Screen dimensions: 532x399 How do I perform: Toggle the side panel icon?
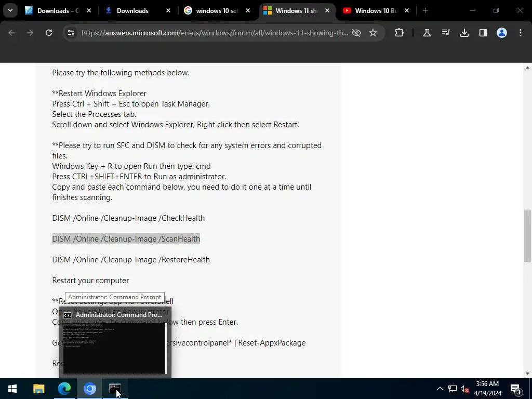[483, 33]
